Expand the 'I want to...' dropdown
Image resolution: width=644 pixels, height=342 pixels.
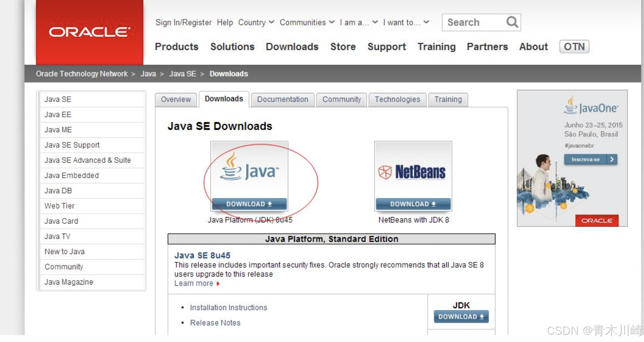(406, 22)
